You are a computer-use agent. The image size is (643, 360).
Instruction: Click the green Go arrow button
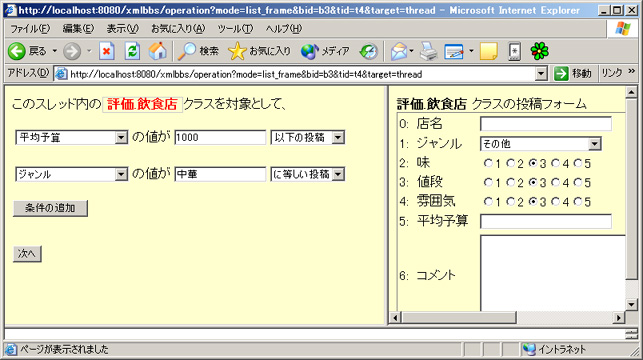tap(561, 74)
